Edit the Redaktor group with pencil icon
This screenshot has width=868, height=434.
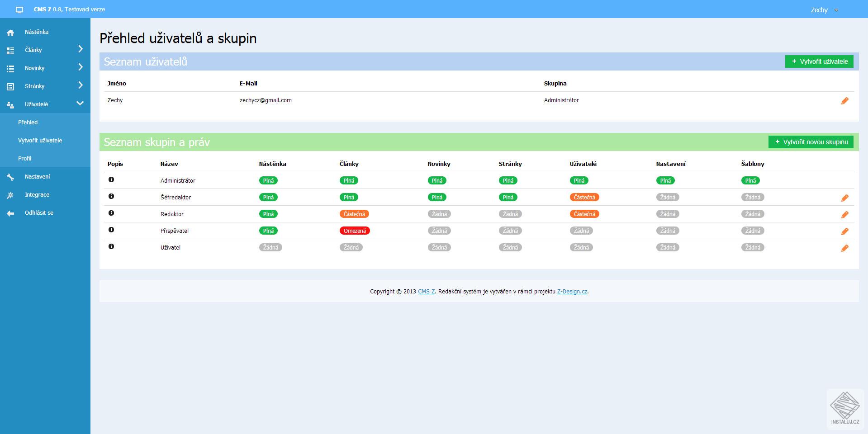point(844,215)
